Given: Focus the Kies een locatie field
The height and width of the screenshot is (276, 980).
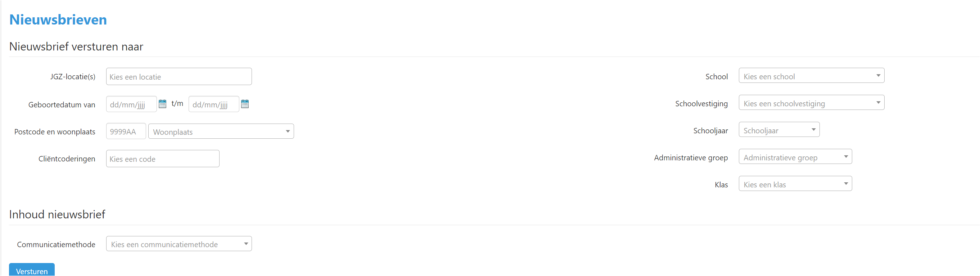Looking at the screenshot, I should point(179,77).
